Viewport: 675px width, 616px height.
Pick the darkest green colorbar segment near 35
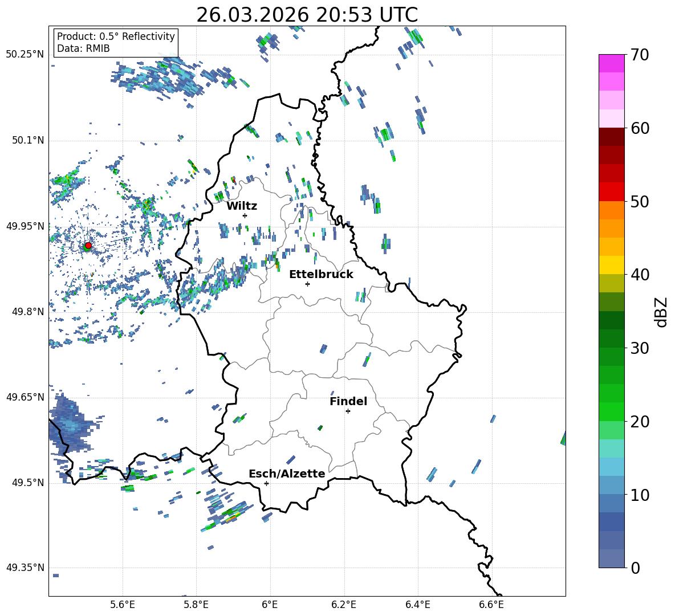point(612,320)
